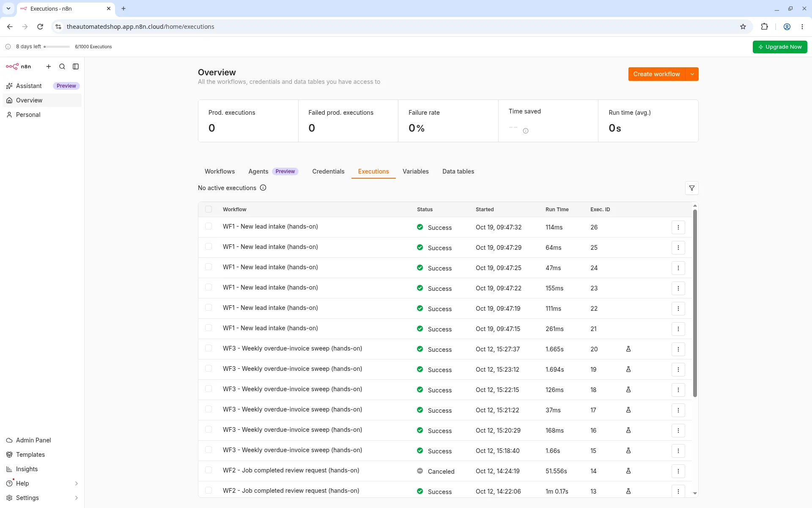Open search with the magnifier icon

(x=62, y=66)
